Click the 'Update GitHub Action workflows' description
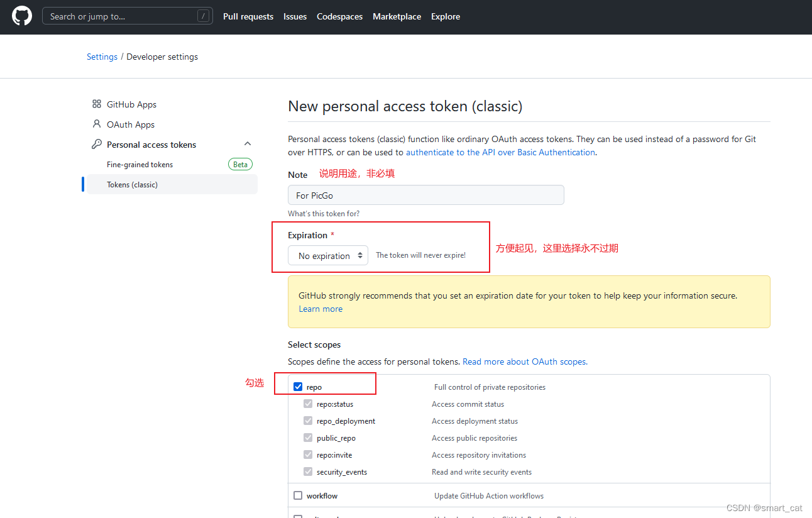 (489, 495)
